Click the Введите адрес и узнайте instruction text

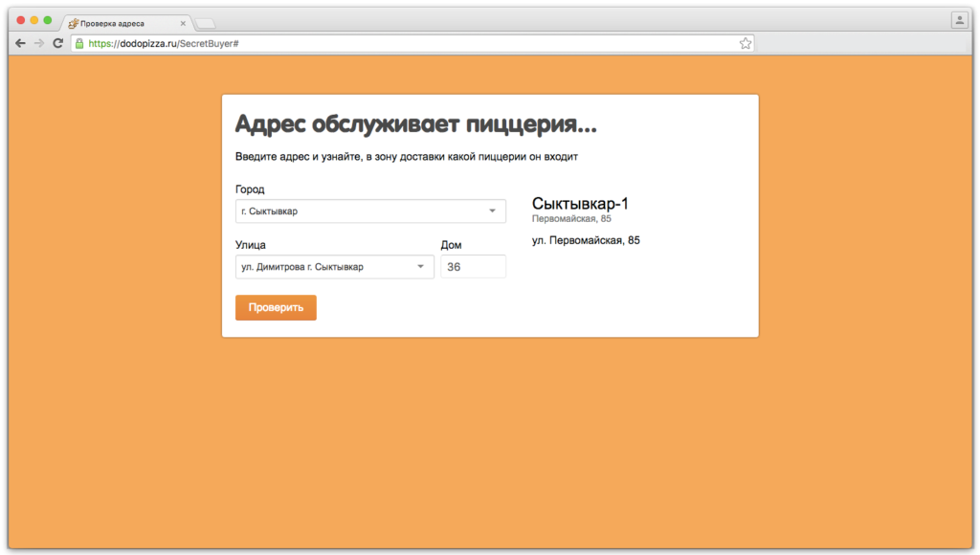(406, 157)
